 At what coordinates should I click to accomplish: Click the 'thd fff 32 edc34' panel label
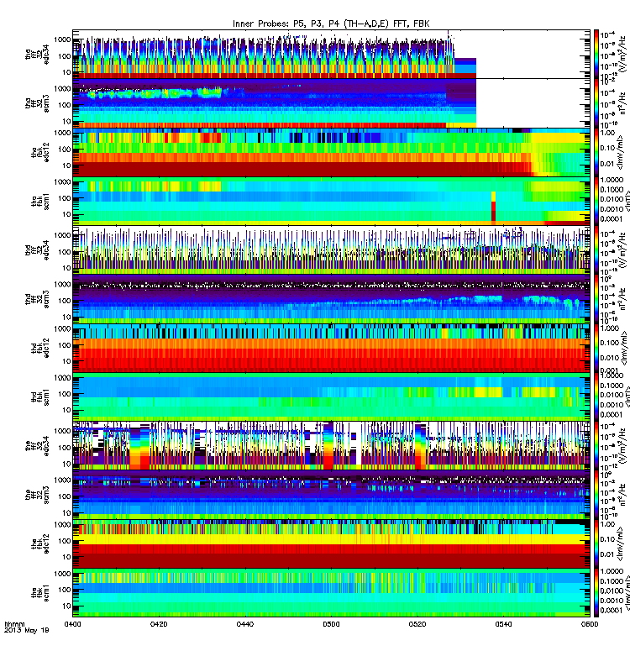(x=37, y=250)
